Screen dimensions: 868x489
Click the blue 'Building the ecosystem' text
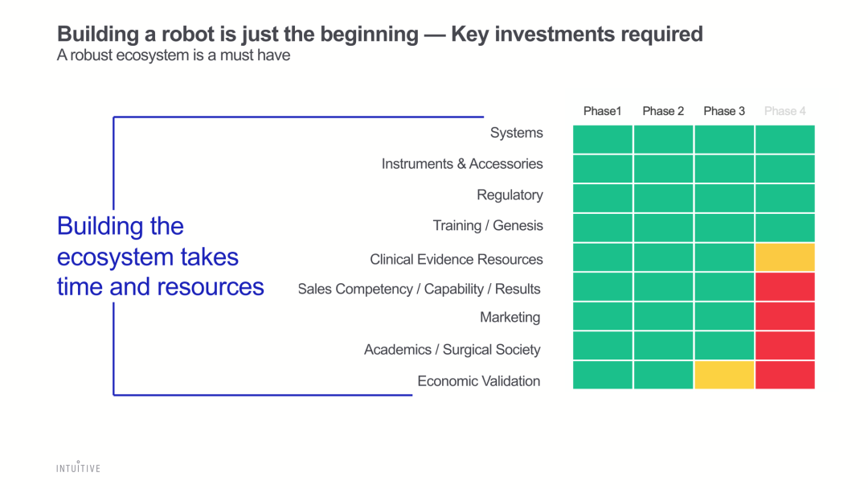click(160, 257)
